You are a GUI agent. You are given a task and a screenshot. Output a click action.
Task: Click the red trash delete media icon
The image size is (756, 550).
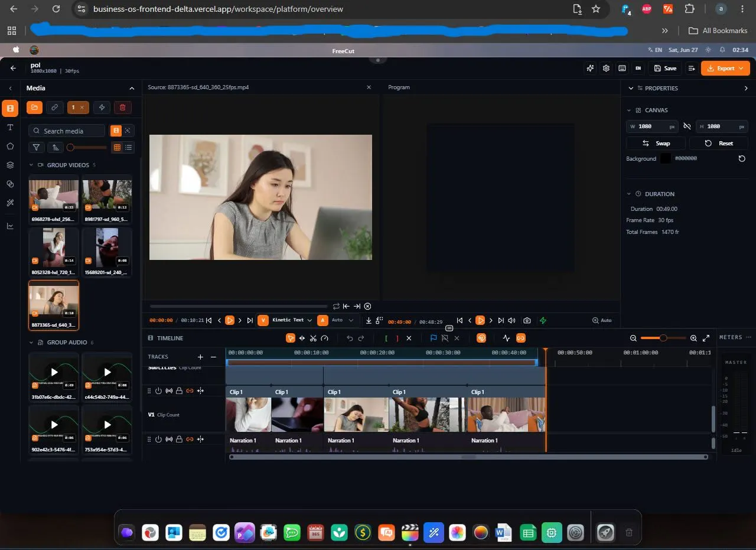pos(123,108)
